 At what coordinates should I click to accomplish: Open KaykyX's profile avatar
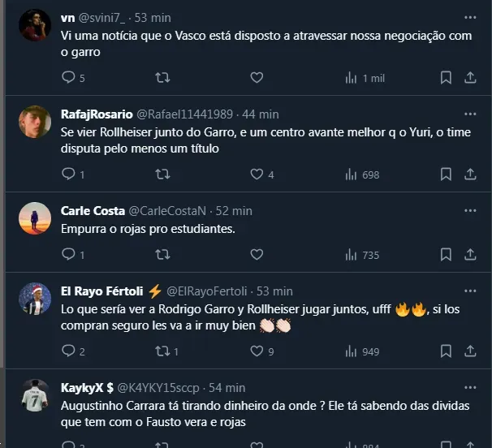[35, 394]
